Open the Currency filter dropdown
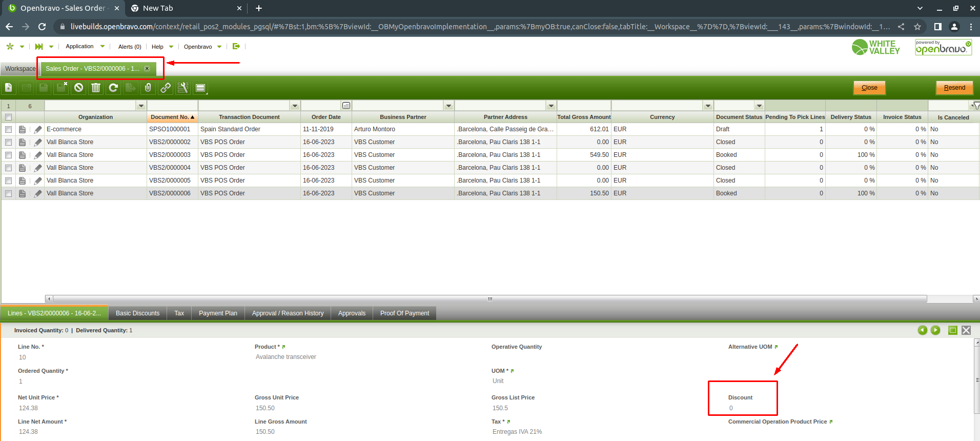This screenshot has height=441, width=980. tap(708, 106)
